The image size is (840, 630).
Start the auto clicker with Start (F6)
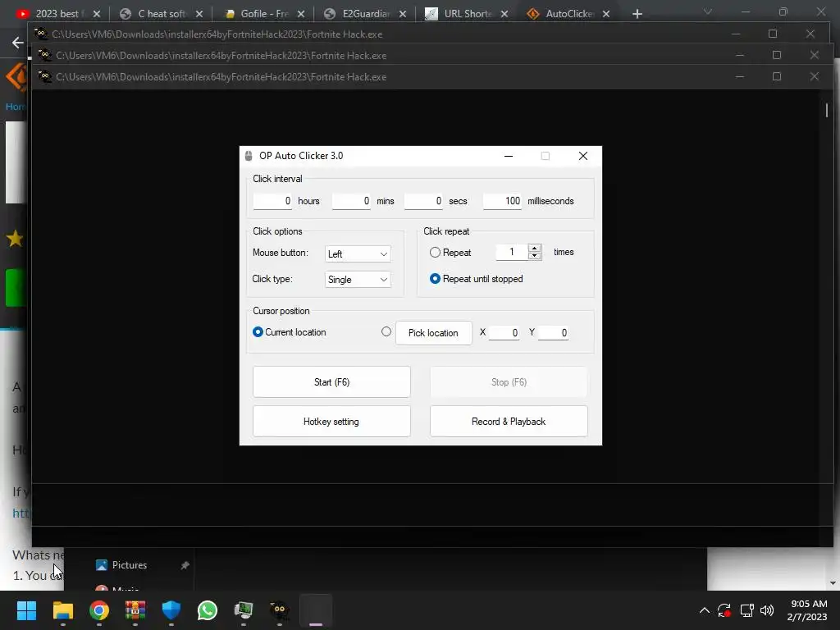coord(331,382)
